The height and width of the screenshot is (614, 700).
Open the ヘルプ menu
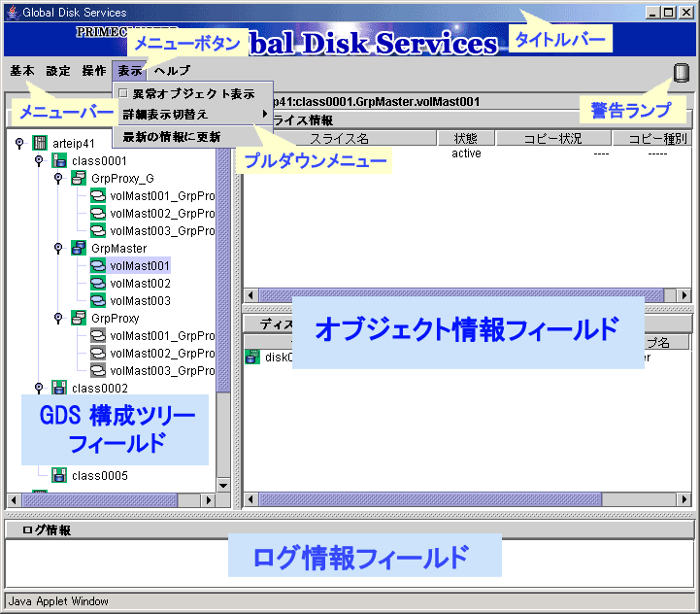[172, 71]
